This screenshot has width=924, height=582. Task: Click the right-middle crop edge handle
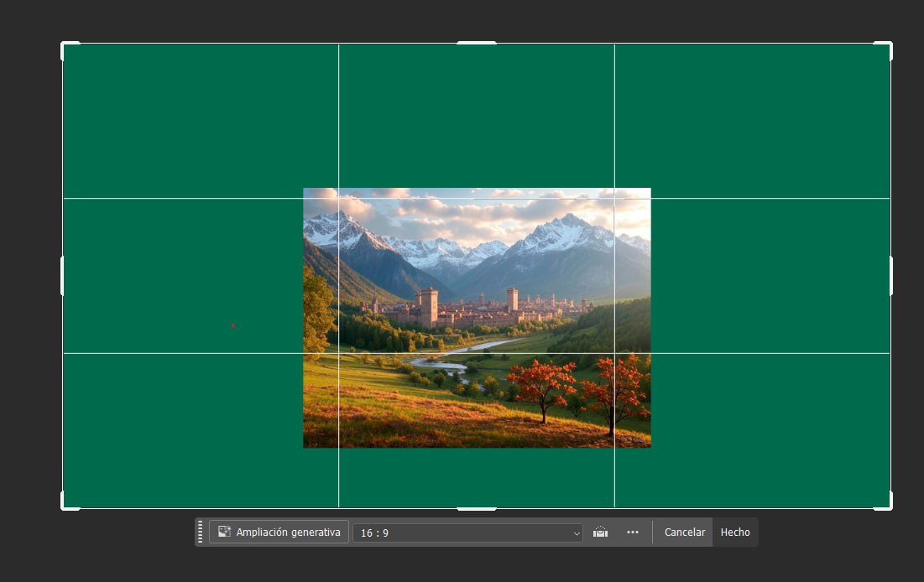(891, 276)
